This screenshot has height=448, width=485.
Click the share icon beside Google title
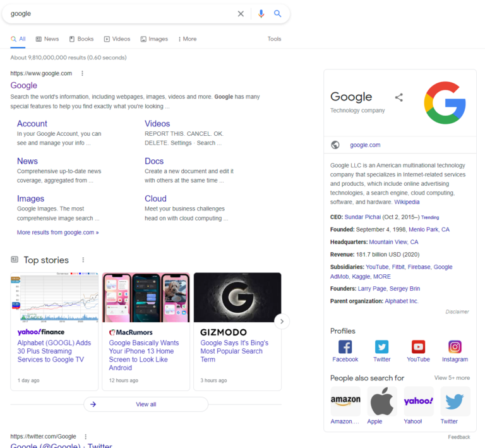398,97
